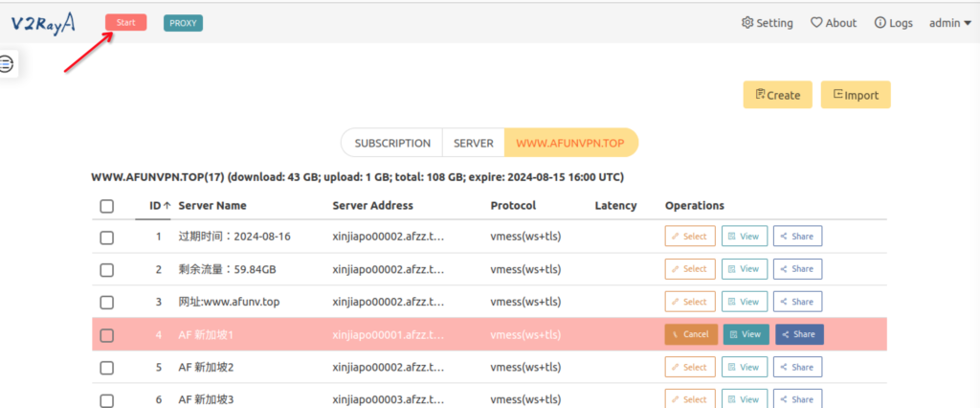Cancel the connected AF 新加坡1 server
This screenshot has height=408, width=980.
coord(690,334)
